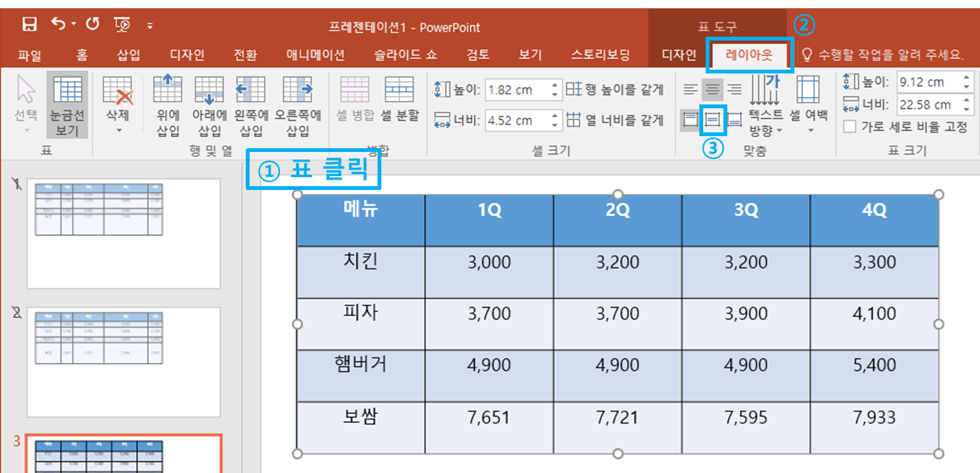This screenshot has width=980, height=473.
Task: Select slide 1 thumbnail
Action: pos(124,234)
